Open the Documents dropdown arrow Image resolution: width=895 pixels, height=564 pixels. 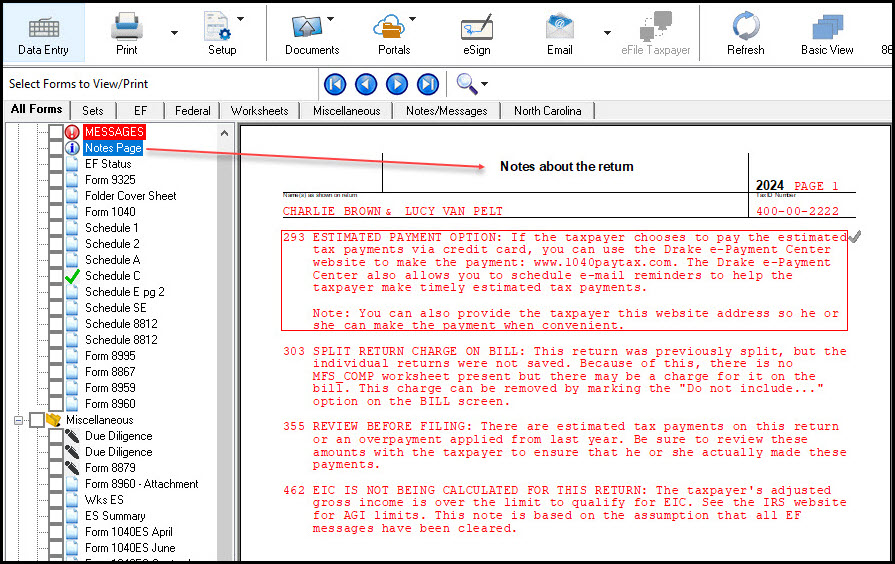pyautogui.click(x=330, y=19)
